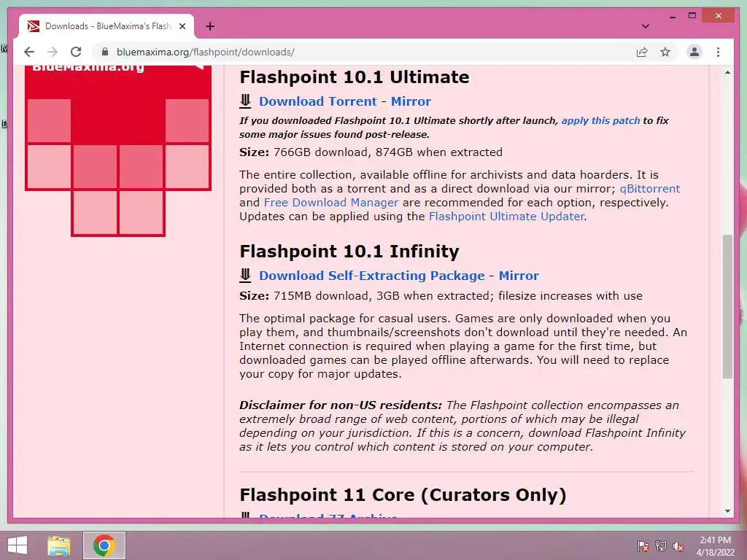Click the Flashpoint 11 Core heading
The image size is (747, 560).
point(403,495)
